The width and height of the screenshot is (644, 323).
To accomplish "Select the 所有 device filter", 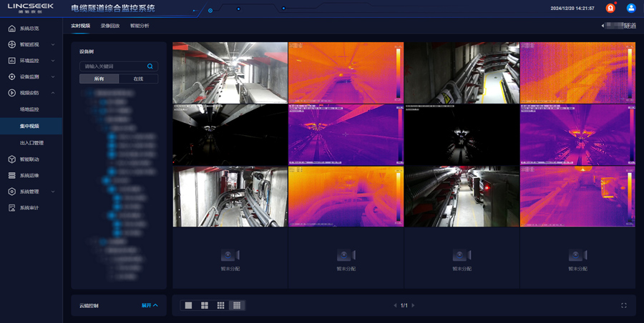I will tap(99, 79).
